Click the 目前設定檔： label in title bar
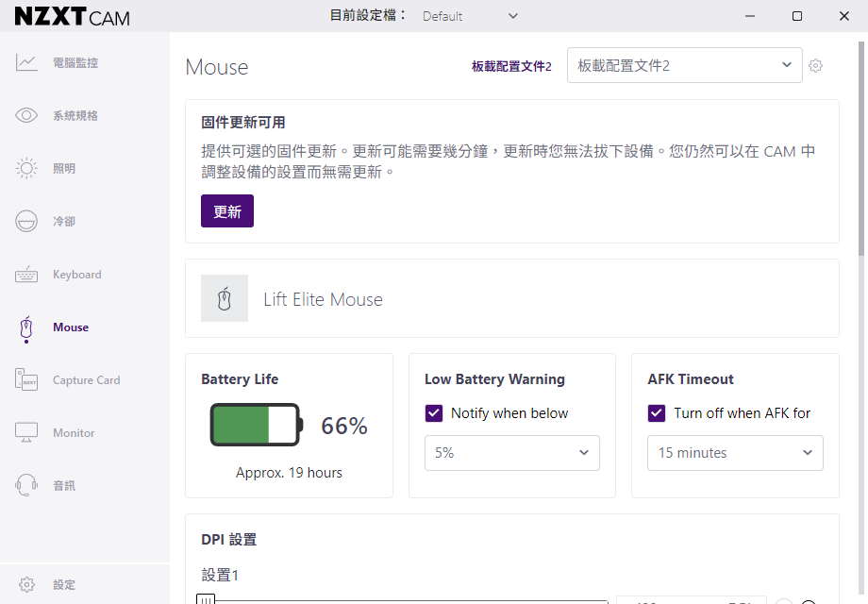The height and width of the screenshot is (604, 868). tap(369, 15)
